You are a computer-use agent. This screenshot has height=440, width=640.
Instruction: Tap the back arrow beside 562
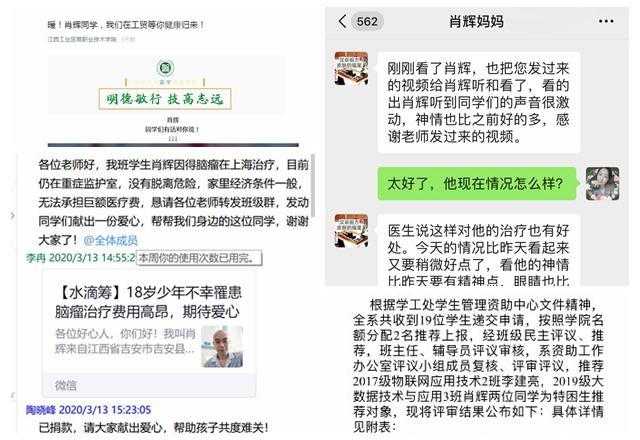point(343,21)
